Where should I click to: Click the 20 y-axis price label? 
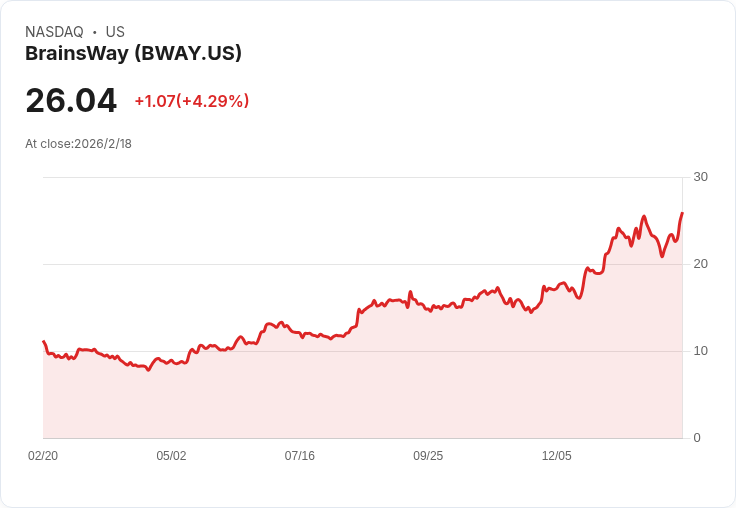click(x=700, y=264)
